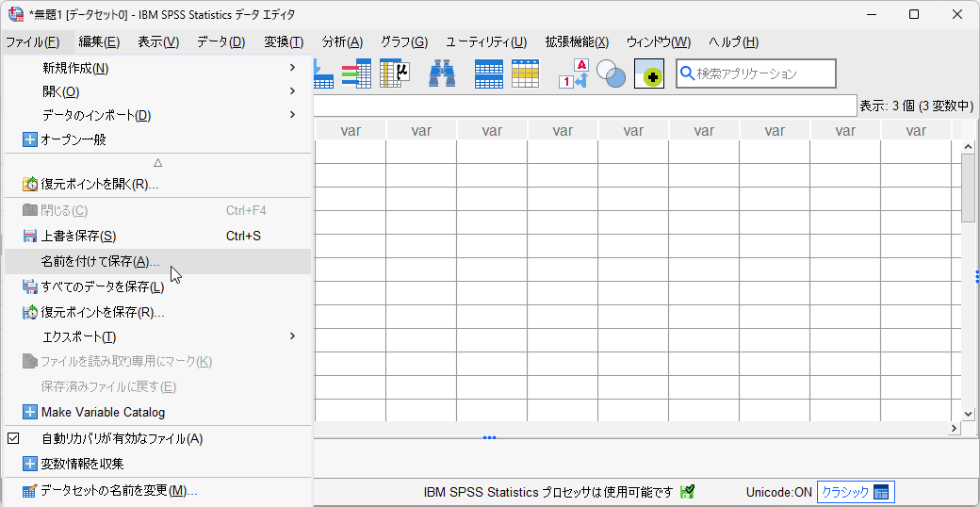Expand the 新規作成(N) submenu
980x507 pixels.
157,68
